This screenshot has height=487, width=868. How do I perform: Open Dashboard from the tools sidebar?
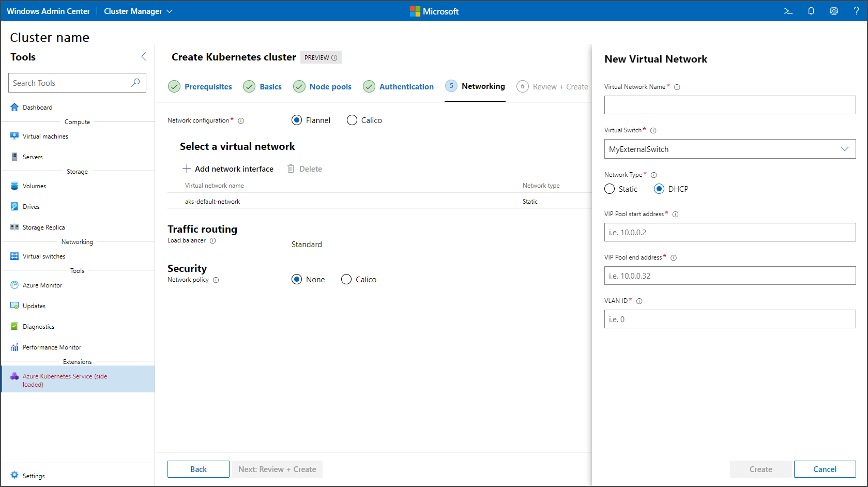coord(37,108)
